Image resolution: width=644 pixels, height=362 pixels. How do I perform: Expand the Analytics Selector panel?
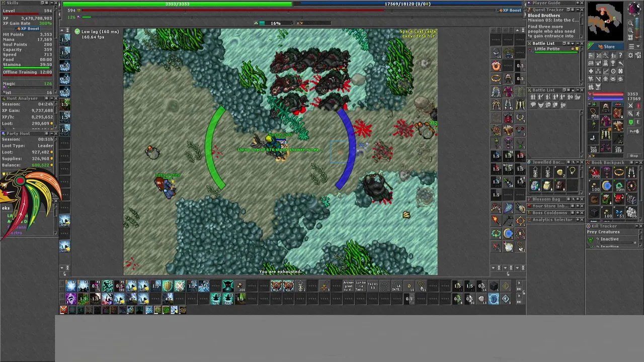[x=578, y=220]
